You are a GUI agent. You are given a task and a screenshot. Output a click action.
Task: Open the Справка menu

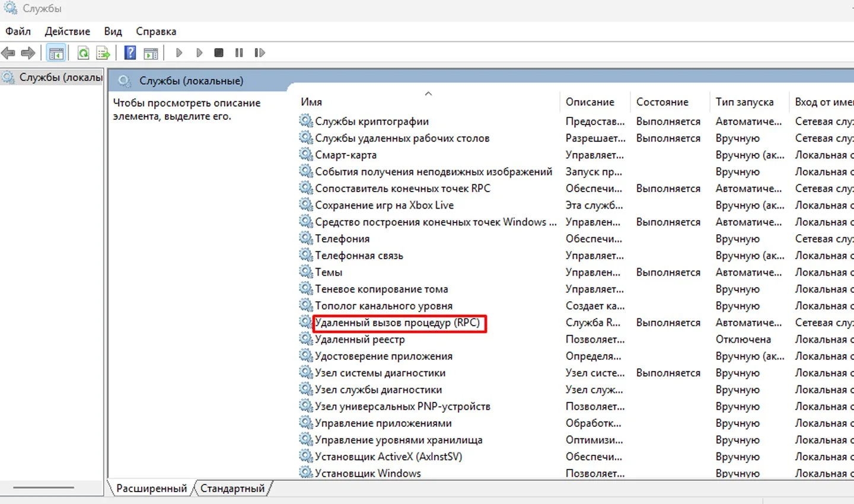coord(156,31)
